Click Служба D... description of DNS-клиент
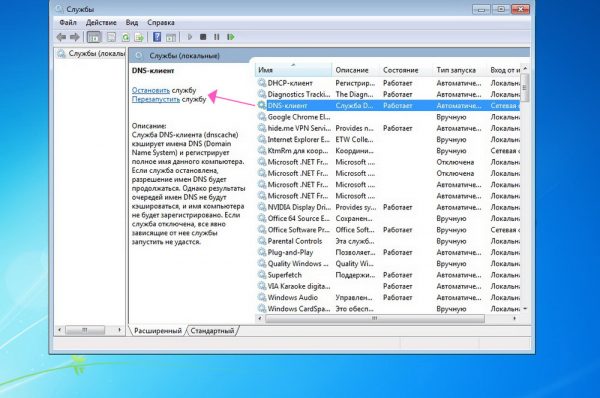Screen dimensions: 600x398 click(x=354, y=106)
